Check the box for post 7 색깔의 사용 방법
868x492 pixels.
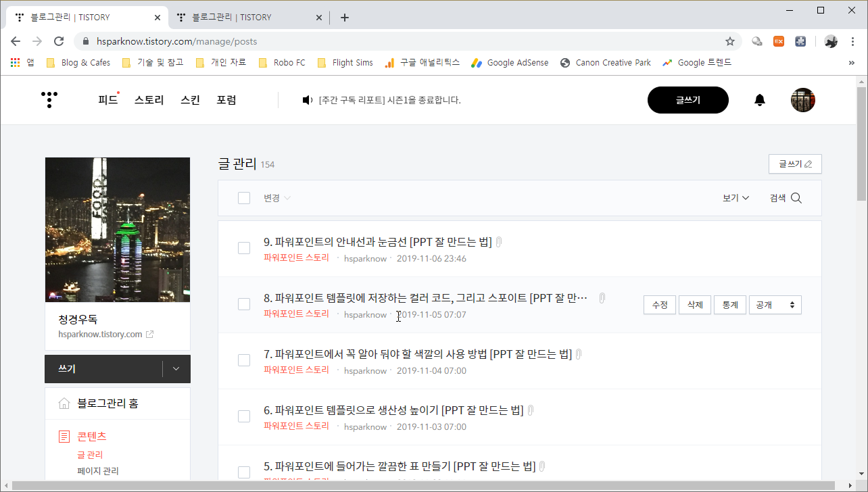[x=244, y=360]
